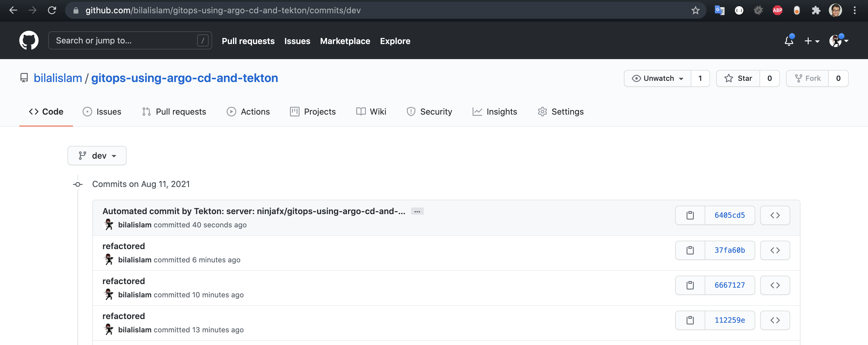868x345 pixels.
Task: Click the forks count next to Fork
Action: coord(838,78)
